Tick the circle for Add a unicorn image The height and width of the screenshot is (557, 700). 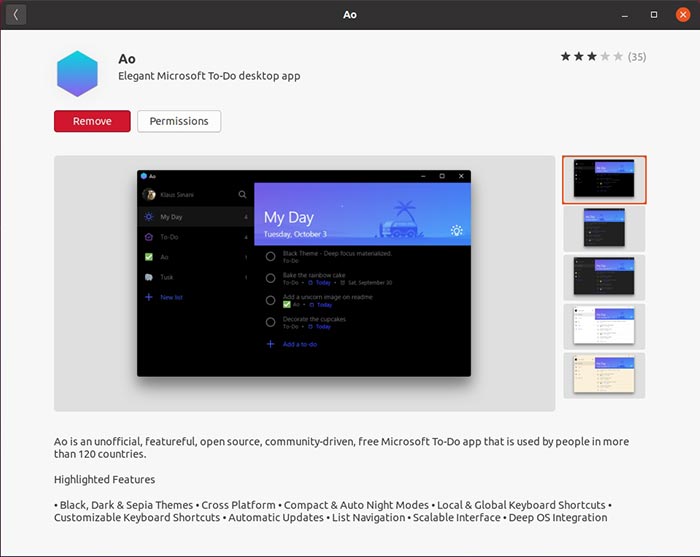270,300
